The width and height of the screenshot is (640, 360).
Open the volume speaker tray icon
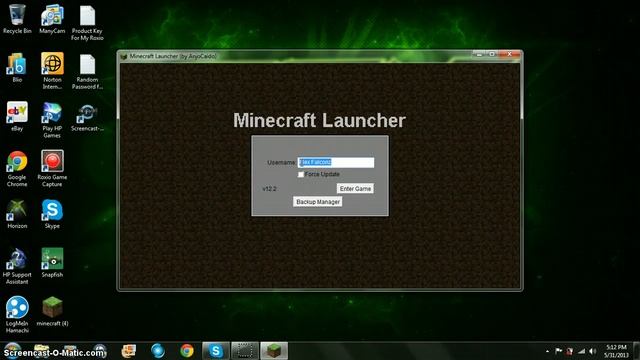pos(593,351)
